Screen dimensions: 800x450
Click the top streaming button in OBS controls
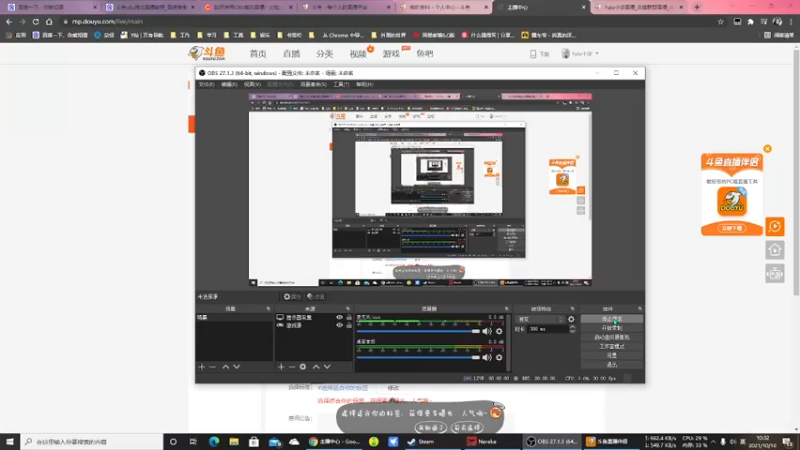(612, 319)
